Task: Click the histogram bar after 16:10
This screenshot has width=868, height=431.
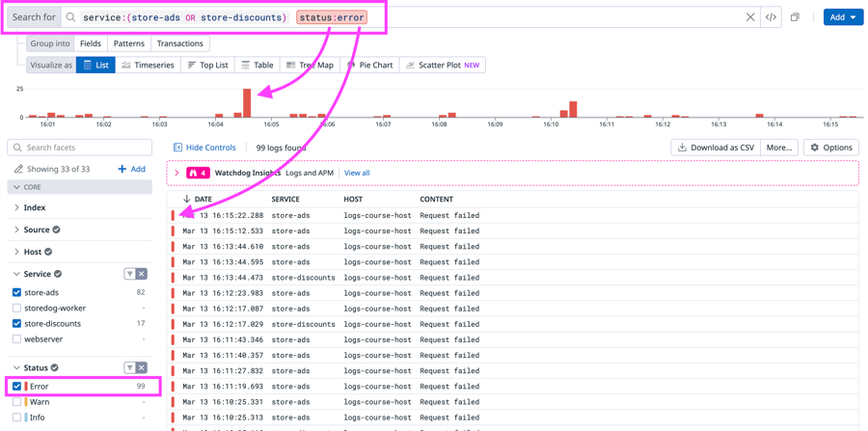Action: (x=573, y=109)
